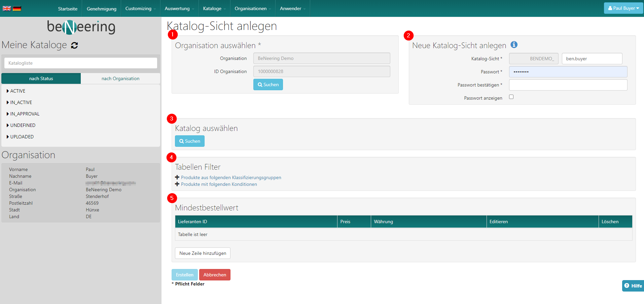Click Suchen under Katalog auswählen
The image size is (644, 304).
(x=189, y=141)
